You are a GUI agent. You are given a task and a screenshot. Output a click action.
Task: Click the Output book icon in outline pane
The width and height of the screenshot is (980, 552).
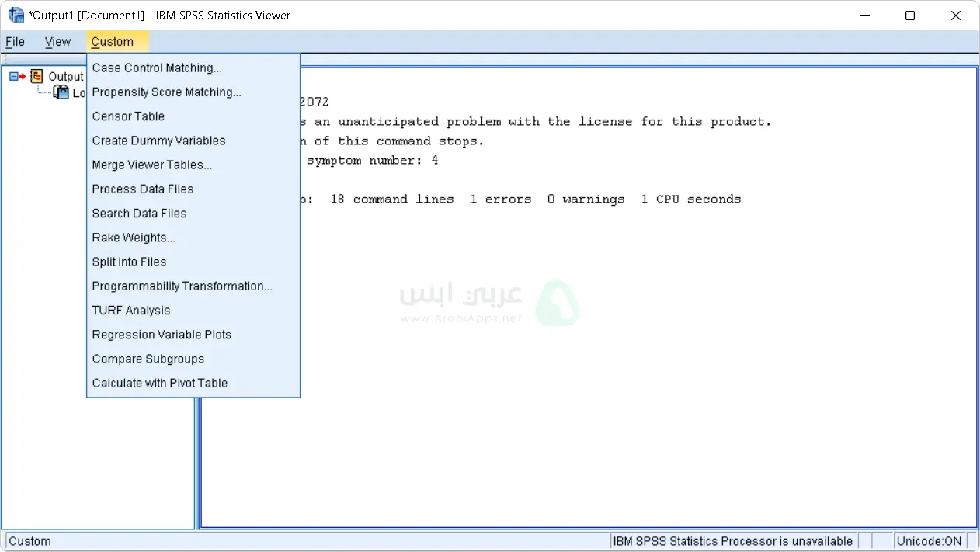coord(36,76)
